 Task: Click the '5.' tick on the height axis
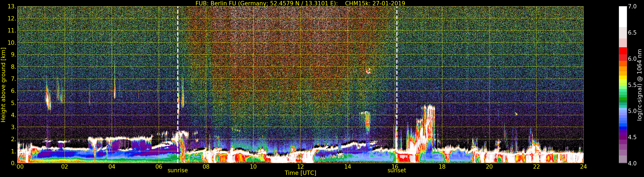13,103
